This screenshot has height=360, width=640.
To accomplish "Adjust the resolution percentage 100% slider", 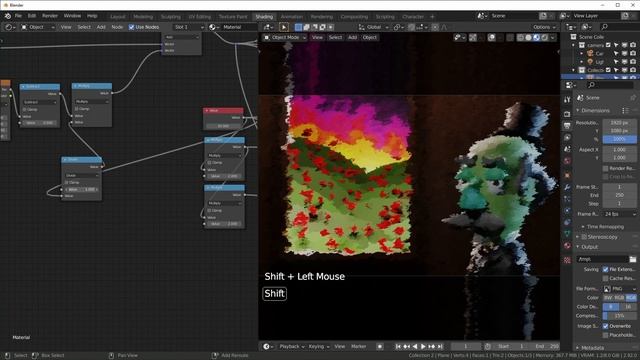I will click(x=620, y=139).
